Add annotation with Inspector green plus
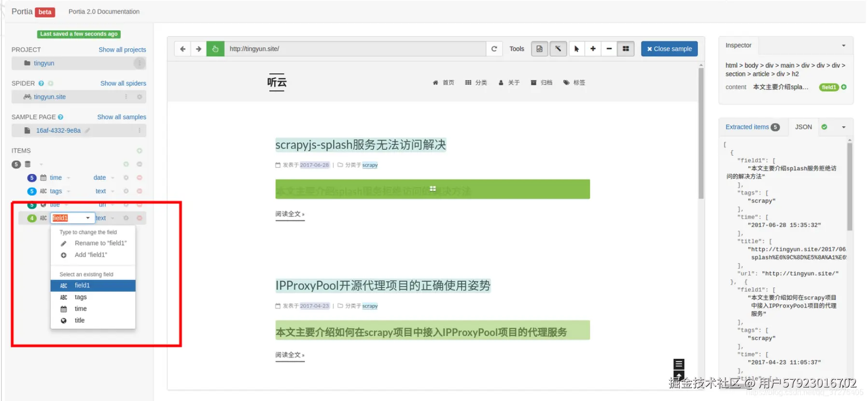868x401 pixels. click(844, 87)
